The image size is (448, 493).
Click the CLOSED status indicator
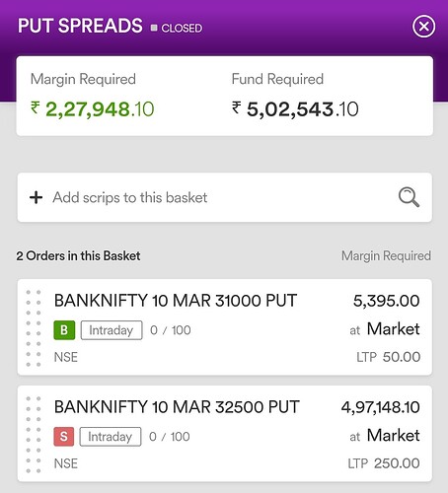[177, 28]
